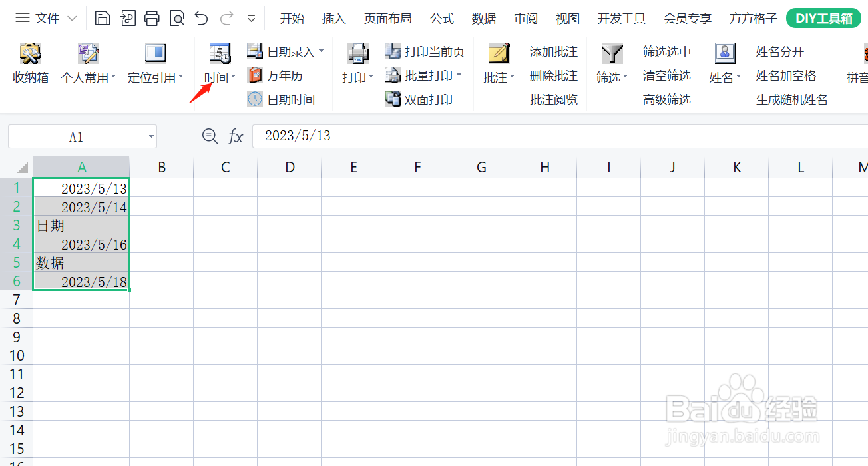Image resolution: width=868 pixels, height=466 pixels.
Task: Click the Save icon
Action: 103,18
